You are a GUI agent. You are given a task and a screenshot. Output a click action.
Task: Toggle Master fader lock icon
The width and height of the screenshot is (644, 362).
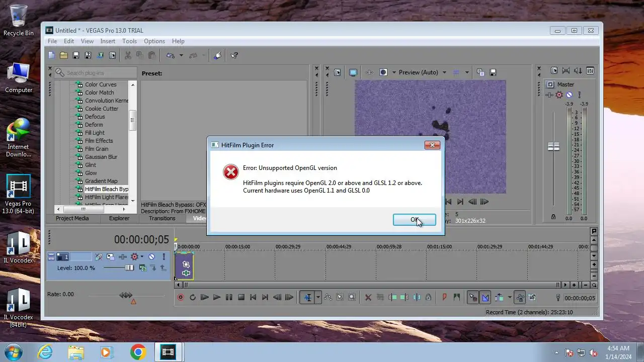553,217
